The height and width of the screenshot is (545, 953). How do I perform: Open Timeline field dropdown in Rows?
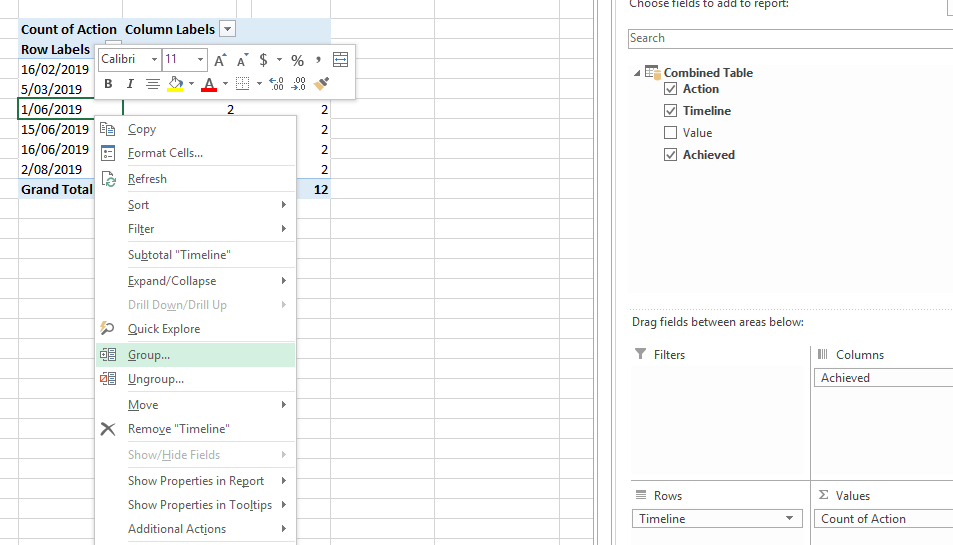[x=789, y=518]
